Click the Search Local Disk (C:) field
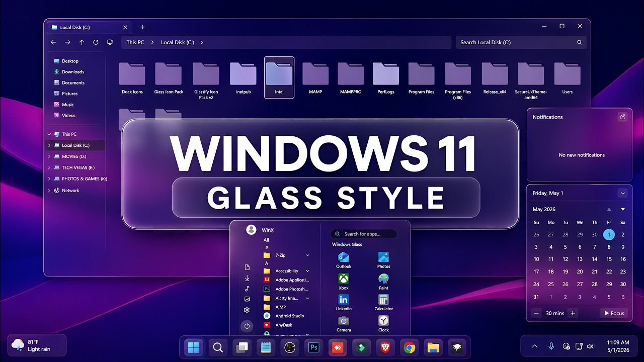Viewport: 644px width, 362px height. (x=521, y=42)
